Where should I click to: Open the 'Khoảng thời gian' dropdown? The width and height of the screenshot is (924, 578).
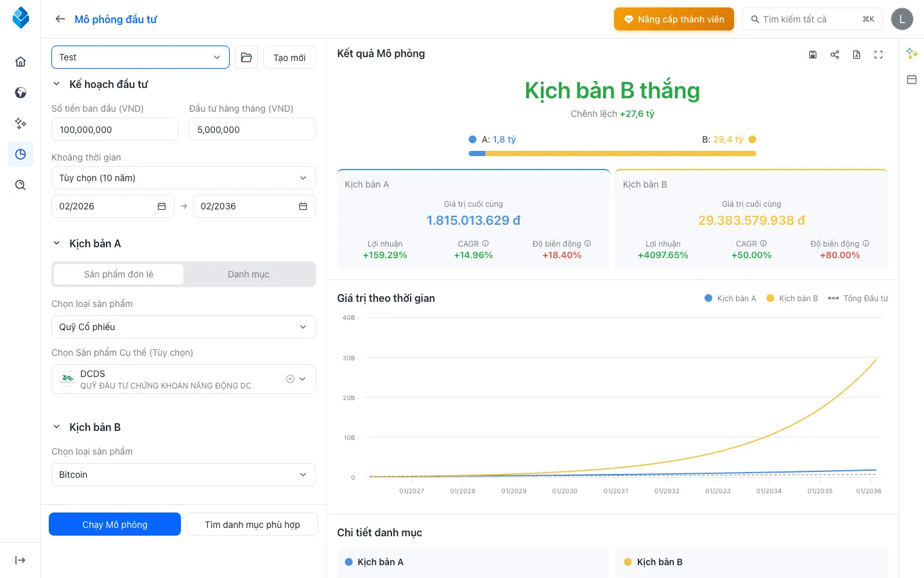[x=184, y=178]
